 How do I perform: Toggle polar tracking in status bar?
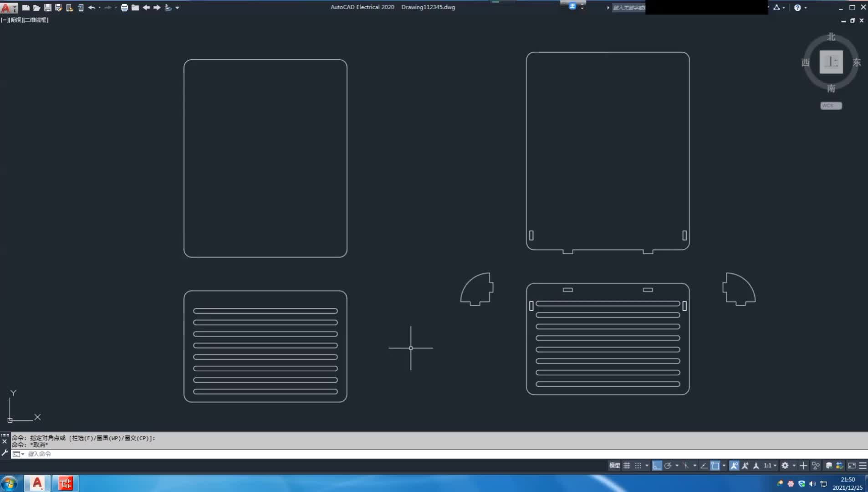668,466
